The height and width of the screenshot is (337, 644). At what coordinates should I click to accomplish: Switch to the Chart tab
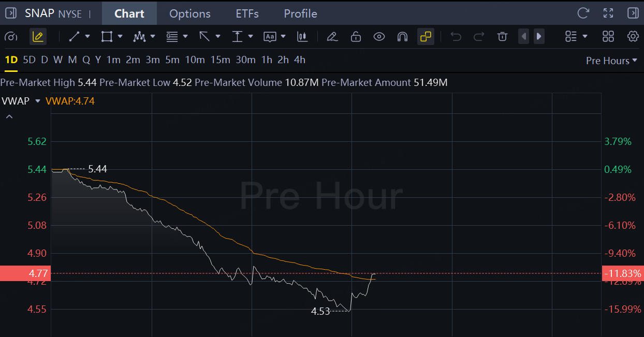pyautogui.click(x=129, y=13)
